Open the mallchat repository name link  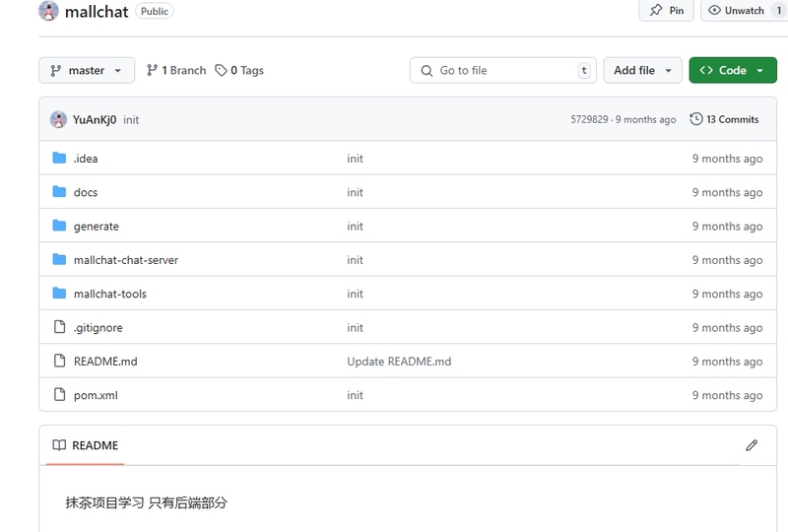pos(97,12)
